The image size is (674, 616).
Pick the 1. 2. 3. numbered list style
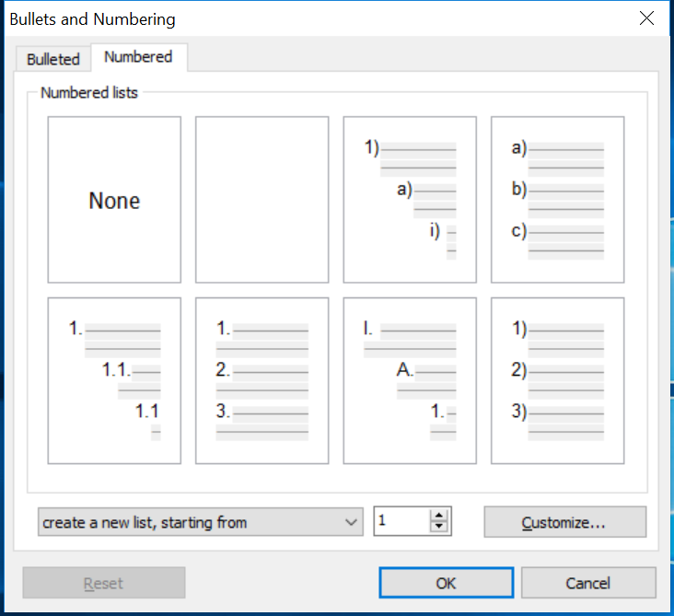[x=261, y=380]
